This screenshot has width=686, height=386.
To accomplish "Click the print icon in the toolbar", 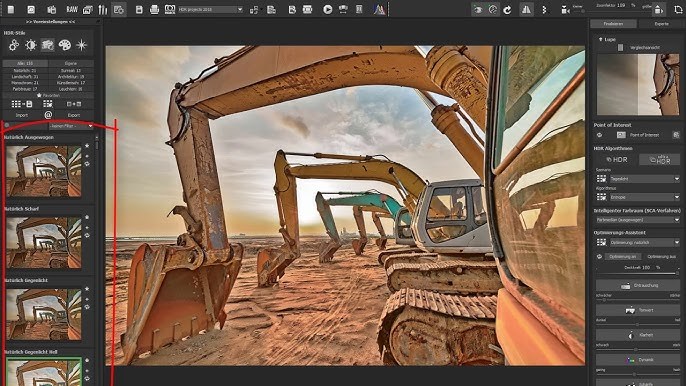I will pyautogui.click(x=154, y=9).
